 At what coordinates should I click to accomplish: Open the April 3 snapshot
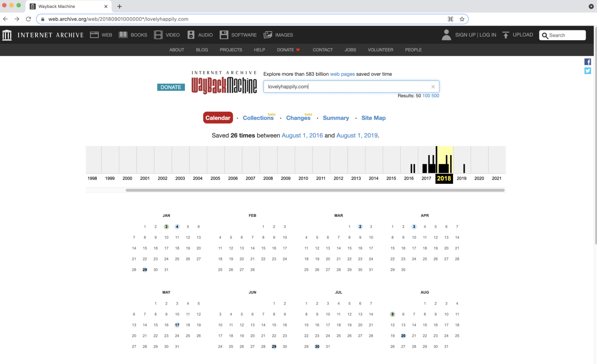[x=414, y=227]
